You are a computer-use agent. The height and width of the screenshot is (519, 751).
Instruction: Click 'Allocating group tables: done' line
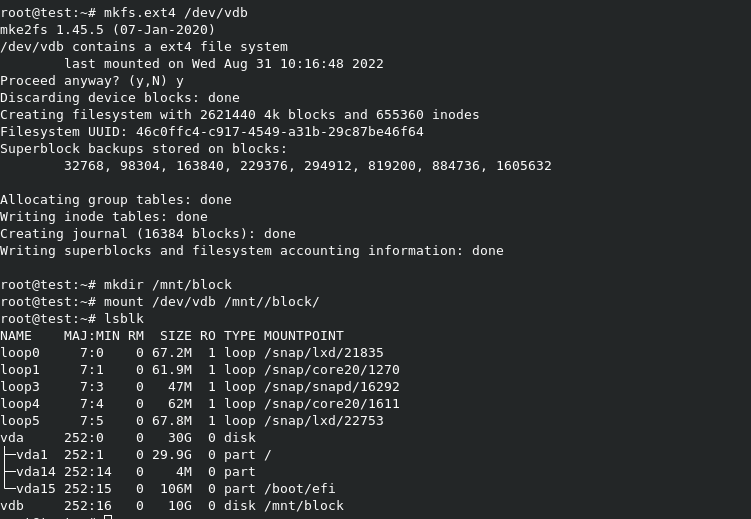[115, 199]
